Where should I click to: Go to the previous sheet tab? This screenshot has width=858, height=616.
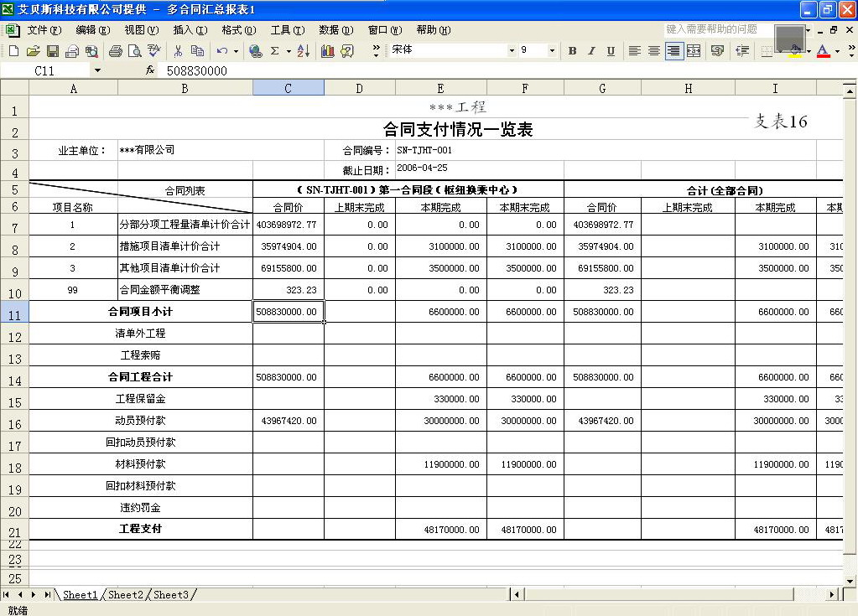pos(19,595)
